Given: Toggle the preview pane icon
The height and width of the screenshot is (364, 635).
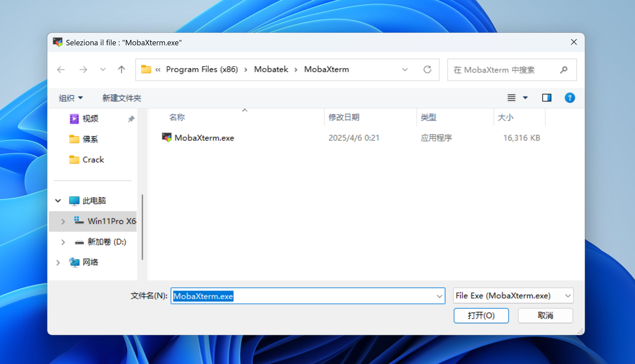Looking at the screenshot, I should tap(547, 98).
